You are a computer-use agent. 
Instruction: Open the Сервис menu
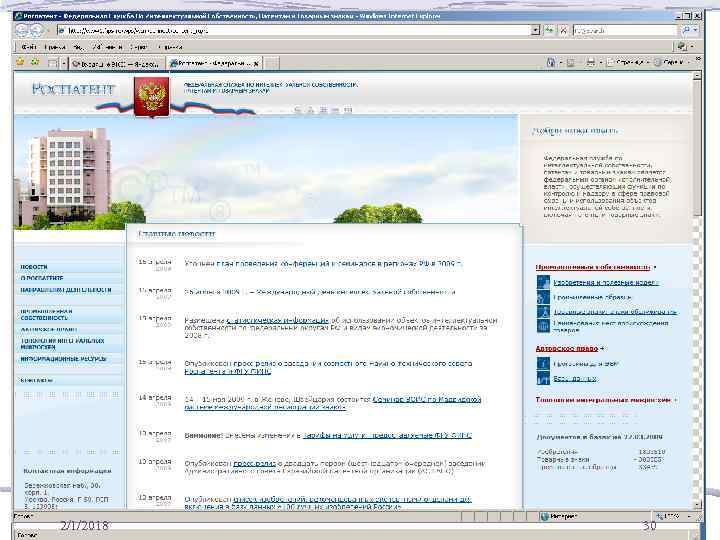coord(139,47)
